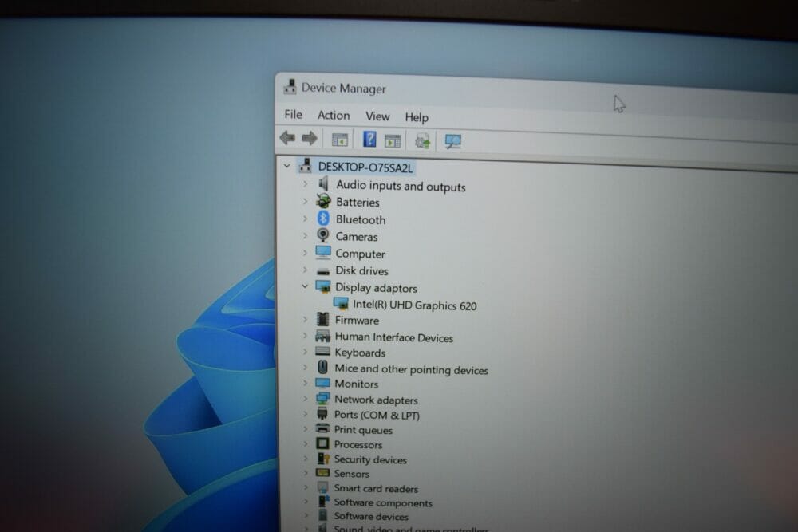The image size is (798, 532).
Task: Select Ports (COM & LPT) label
Action: 377,415
